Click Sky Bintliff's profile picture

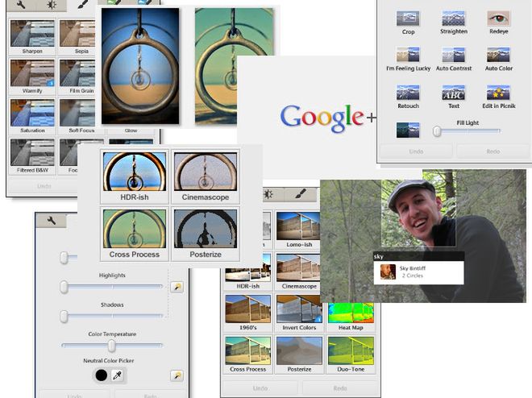(388, 272)
